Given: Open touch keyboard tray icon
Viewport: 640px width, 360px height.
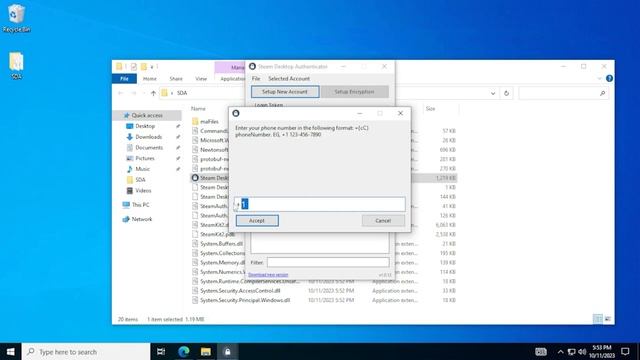Looking at the screenshot, I should pyautogui.click(x=541, y=352).
